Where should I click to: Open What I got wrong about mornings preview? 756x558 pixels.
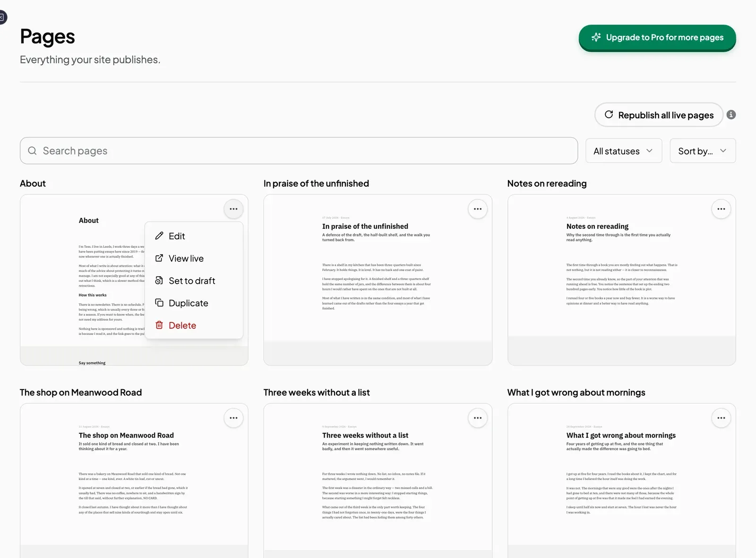tap(621, 481)
